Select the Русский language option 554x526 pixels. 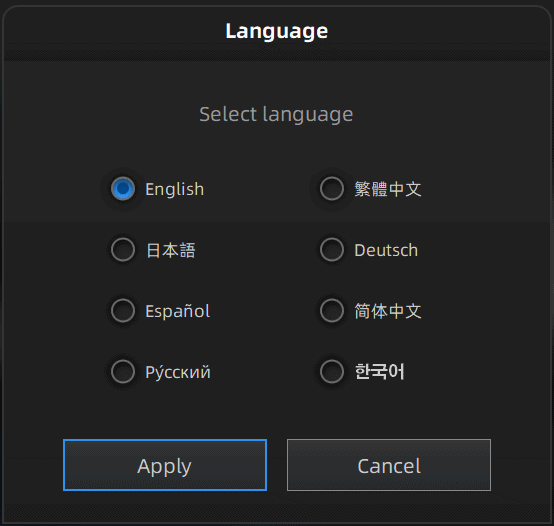click(x=123, y=372)
